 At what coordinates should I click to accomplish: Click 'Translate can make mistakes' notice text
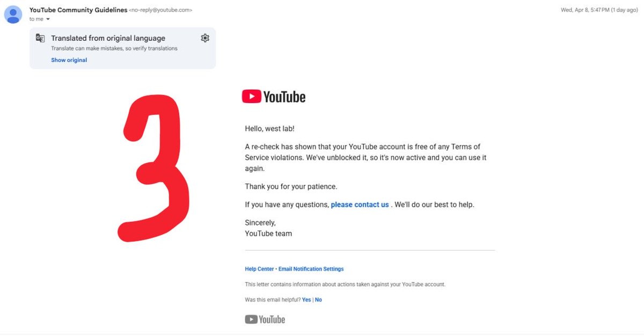click(x=114, y=48)
